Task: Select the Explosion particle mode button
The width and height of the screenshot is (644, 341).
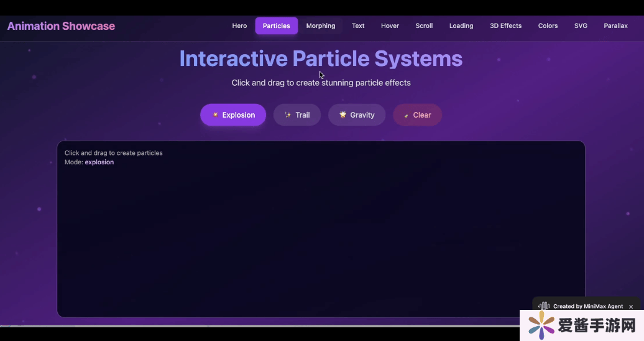Action: (233, 115)
